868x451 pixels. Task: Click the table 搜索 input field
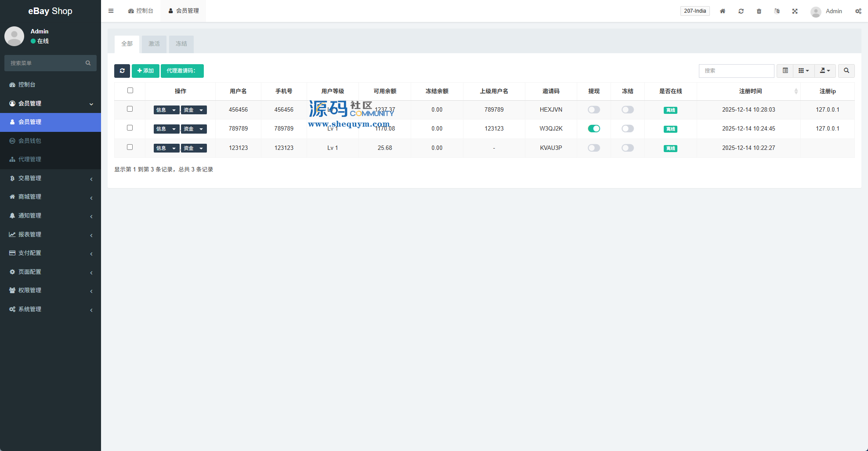(x=736, y=71)
